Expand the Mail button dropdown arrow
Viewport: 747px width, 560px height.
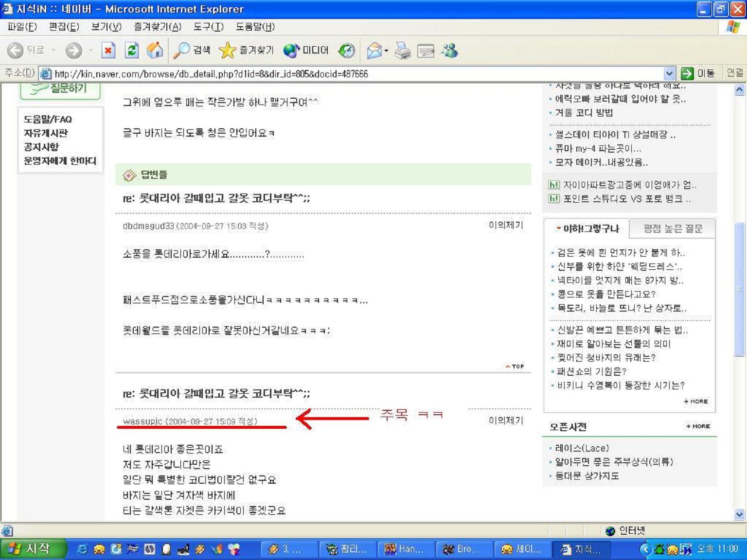(x=386, y=50)
